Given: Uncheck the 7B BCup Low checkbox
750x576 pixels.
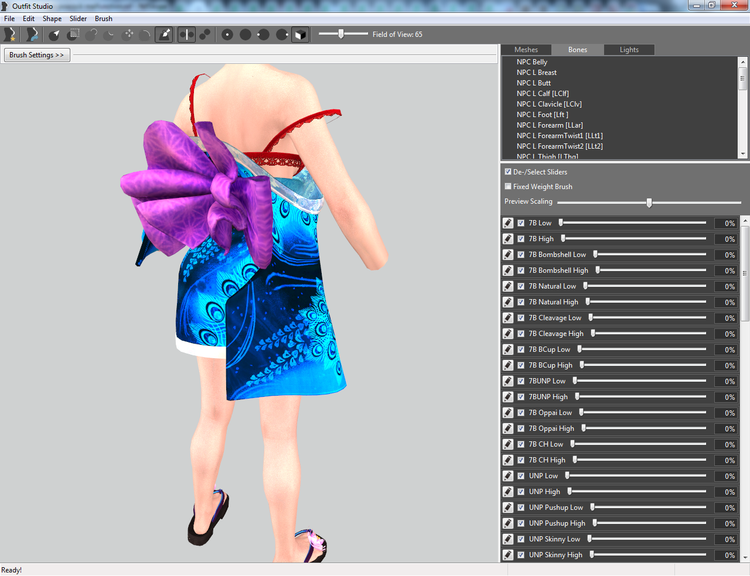Looking at the screenshot, I should pos(521,349).
